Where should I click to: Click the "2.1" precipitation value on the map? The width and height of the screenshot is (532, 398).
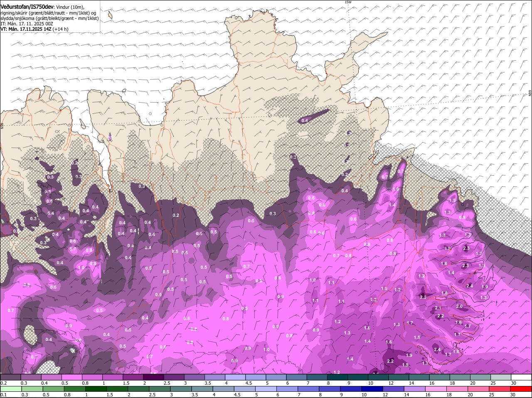click(x=438, y=308)
